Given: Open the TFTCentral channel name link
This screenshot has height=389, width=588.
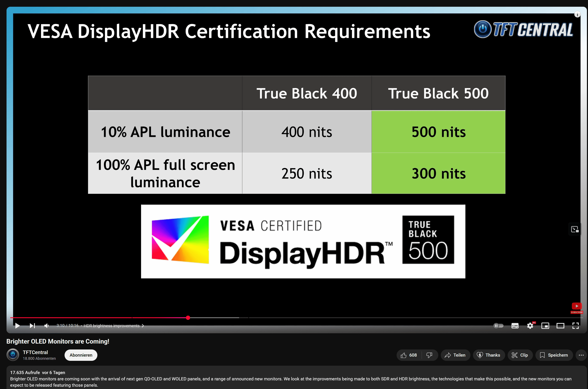Looking at the screenshot, I should (x=35, y=352).
